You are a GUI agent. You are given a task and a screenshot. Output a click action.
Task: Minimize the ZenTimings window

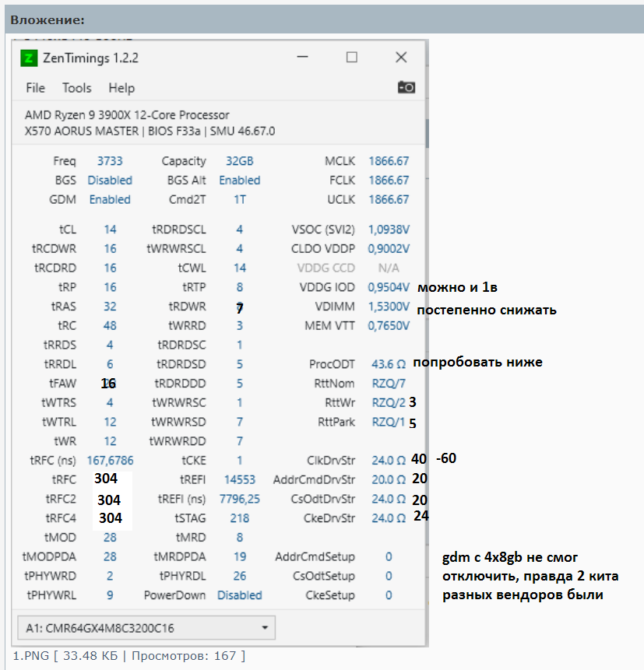click(303, 57)
